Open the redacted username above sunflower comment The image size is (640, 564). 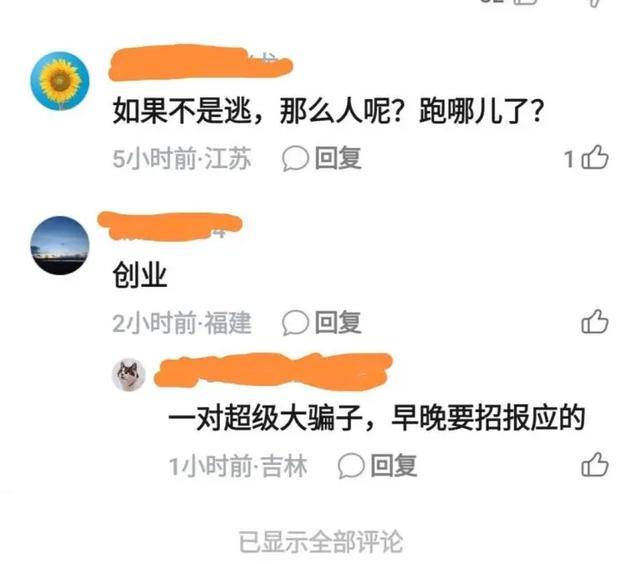coord(200,62)
